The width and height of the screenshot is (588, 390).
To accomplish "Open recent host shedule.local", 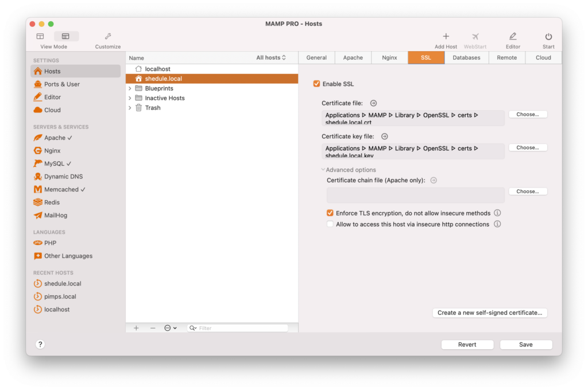I will pyautogui.click(x=75, y=283).
